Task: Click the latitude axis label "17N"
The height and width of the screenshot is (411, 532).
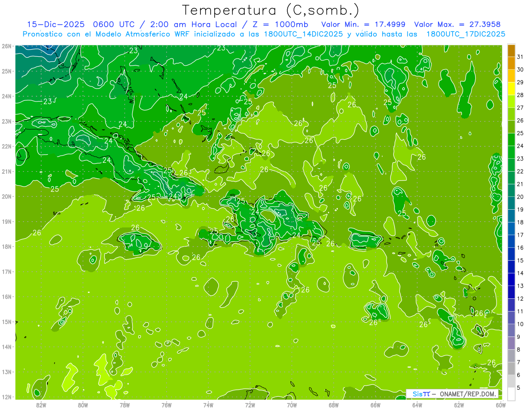Action: [6, 271]
